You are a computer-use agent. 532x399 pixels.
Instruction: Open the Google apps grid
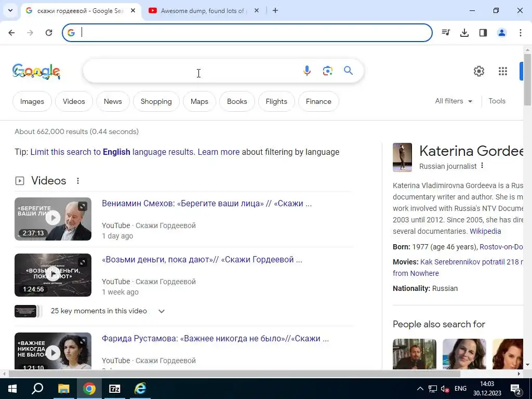point(503,71)
